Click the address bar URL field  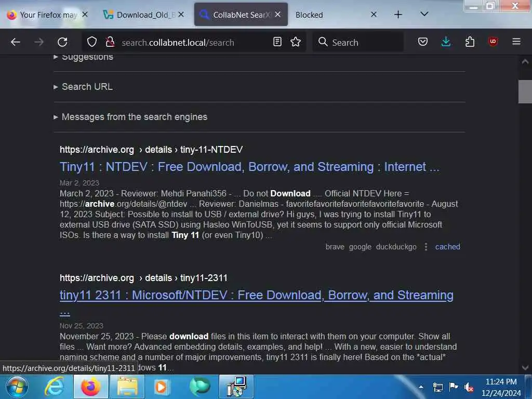194,43
